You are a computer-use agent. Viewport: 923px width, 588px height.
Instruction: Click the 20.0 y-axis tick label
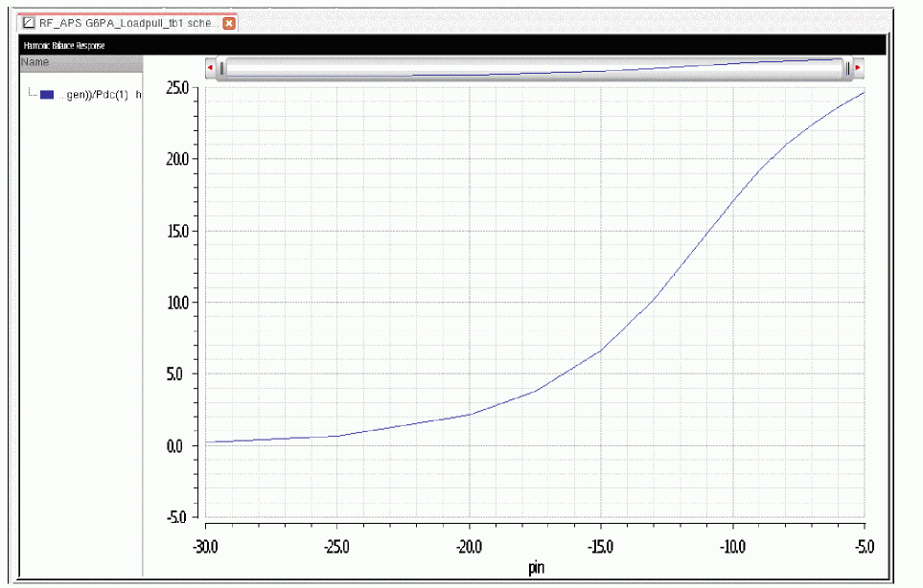click(177, 159)
